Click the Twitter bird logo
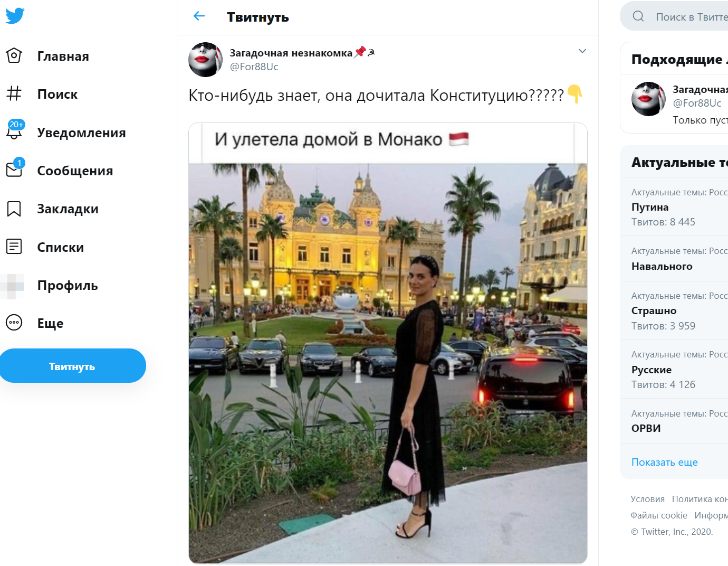 15,16
